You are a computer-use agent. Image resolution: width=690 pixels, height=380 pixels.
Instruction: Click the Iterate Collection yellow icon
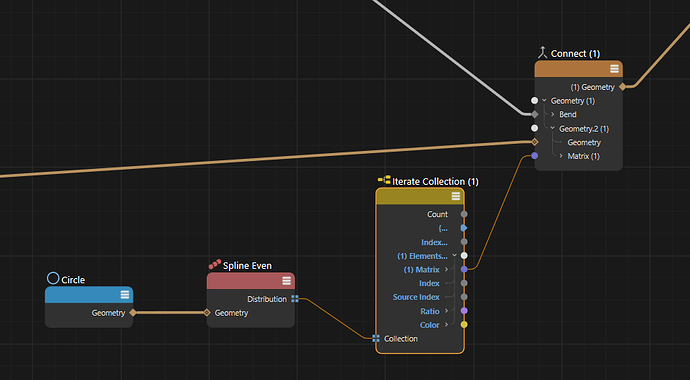pyautogui.click(x=384, y=180)
